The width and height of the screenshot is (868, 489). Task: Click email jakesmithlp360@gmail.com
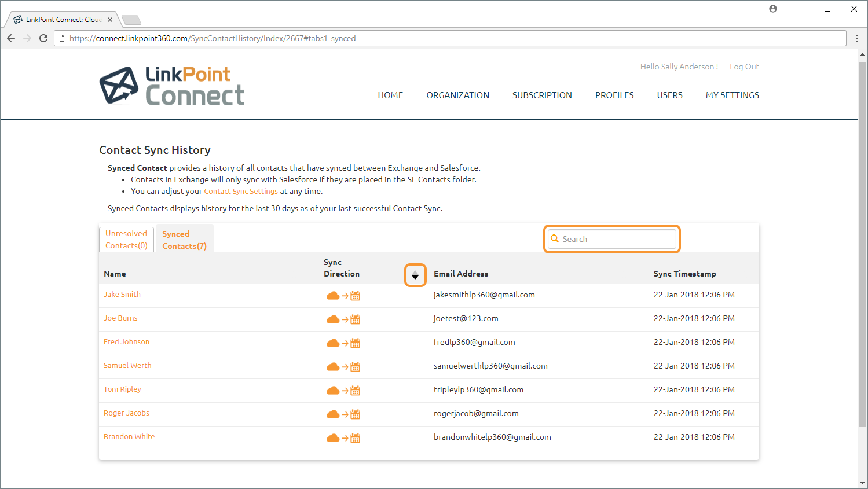484,295
